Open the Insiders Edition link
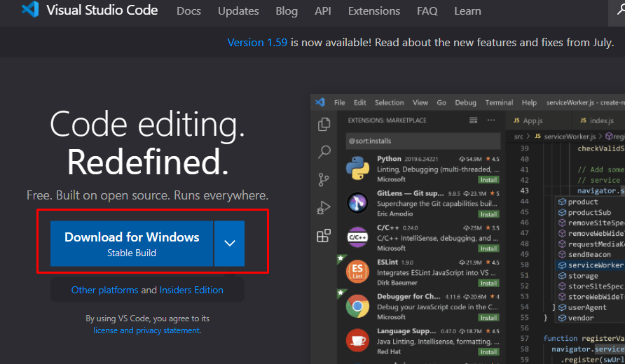Screen dimensions: 625x364 191,290
